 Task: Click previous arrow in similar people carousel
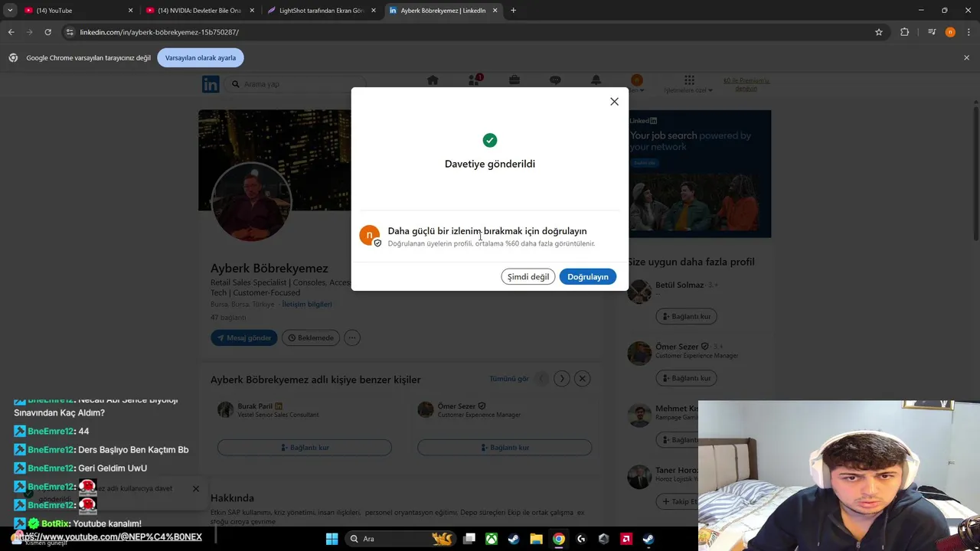tap(542, 378)
